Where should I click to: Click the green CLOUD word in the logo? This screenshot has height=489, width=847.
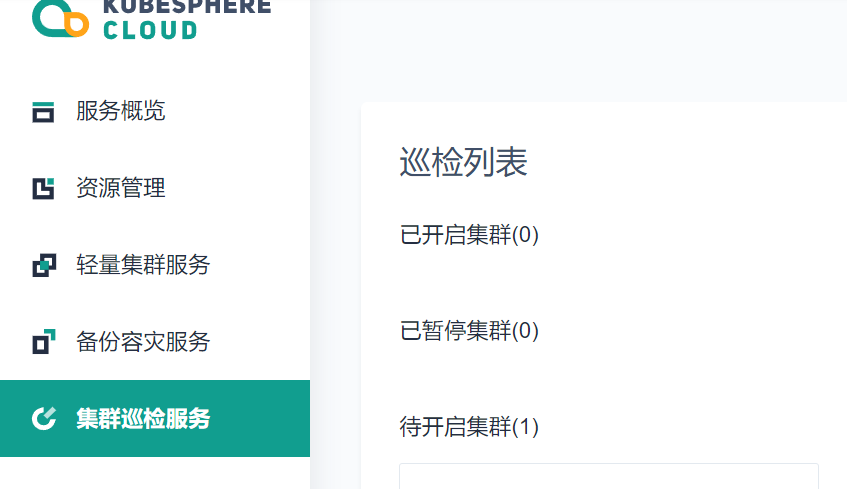150,30
